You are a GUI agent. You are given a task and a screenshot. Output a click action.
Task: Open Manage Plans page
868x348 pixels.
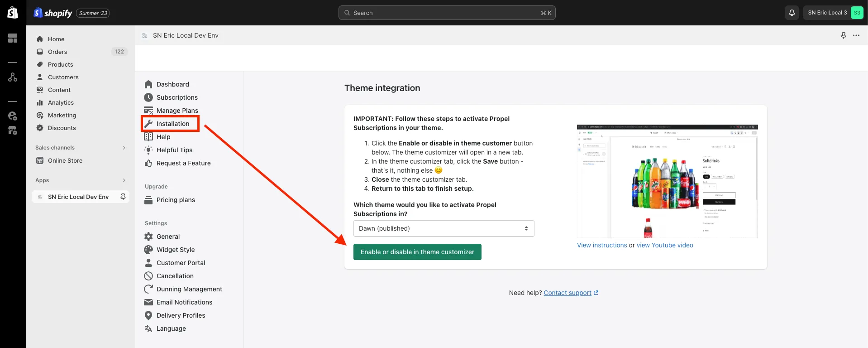(x=177, y=111)
